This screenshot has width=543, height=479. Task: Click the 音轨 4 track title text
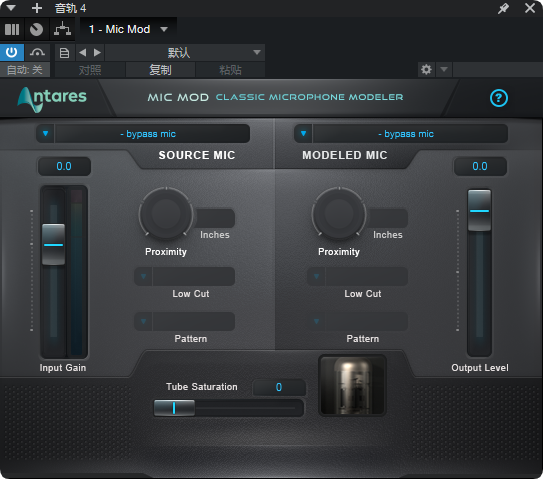[70, 8]
